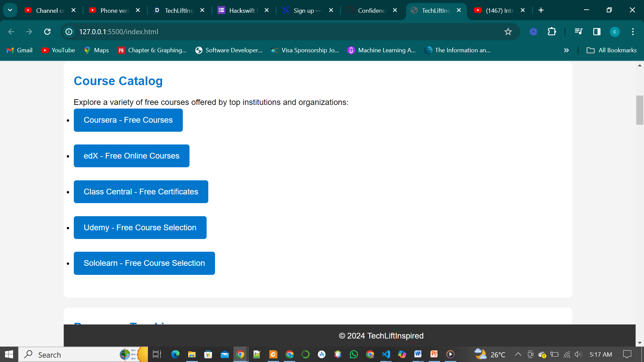Expand the tab search dropdown arrow

[x=10, y=10]
